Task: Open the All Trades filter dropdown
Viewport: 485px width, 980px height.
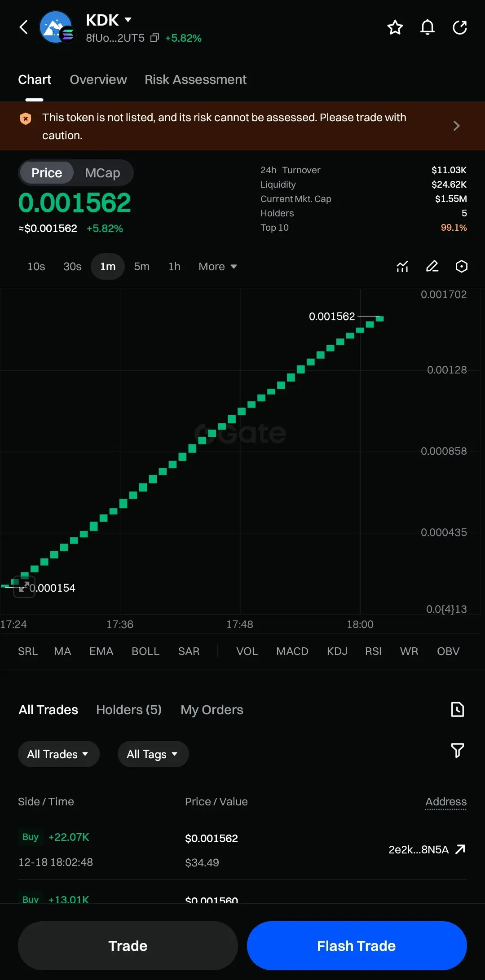Action: [x=58, y=754]
